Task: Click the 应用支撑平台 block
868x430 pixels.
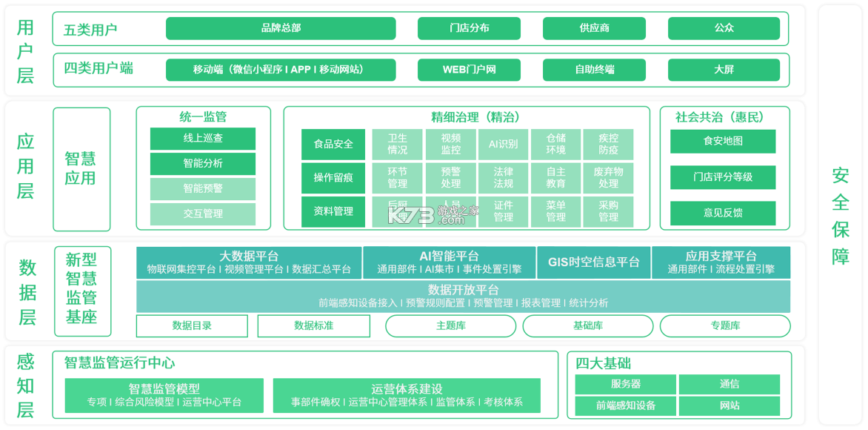Action: tap(721, 262)
